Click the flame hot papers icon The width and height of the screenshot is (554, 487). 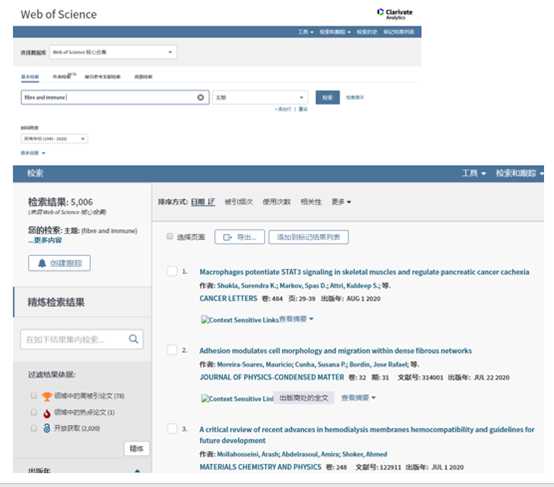point(47,413)
